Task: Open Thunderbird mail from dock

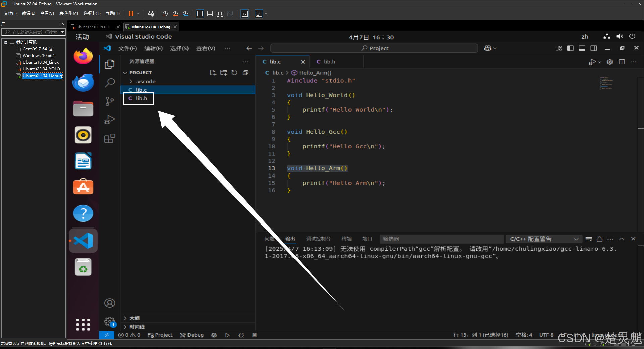Action: point(83,83)
